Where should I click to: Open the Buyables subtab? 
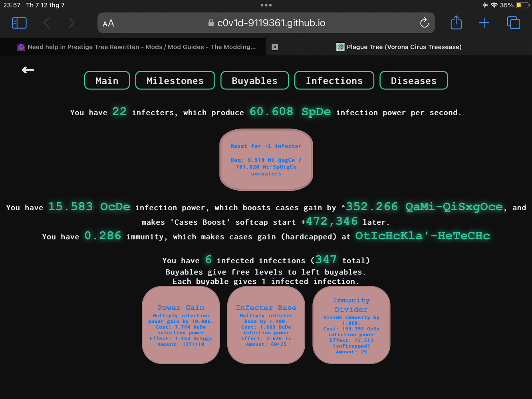tap(254, 81)
